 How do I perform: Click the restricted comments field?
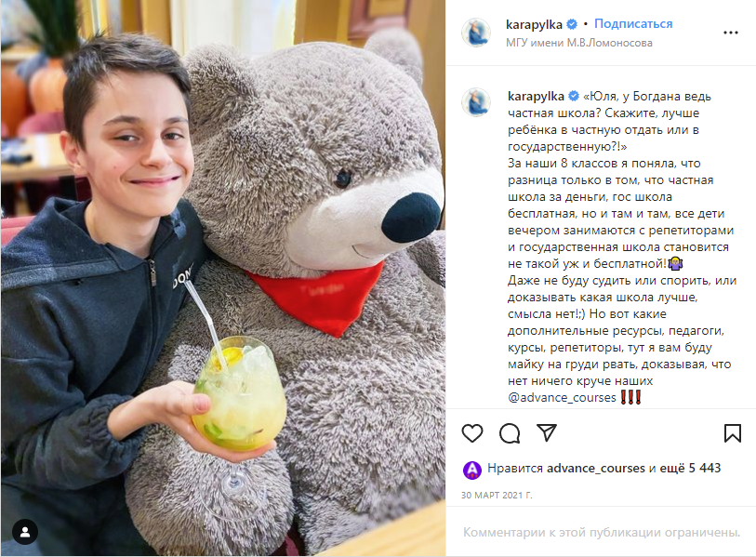click(x=602, y=532)
